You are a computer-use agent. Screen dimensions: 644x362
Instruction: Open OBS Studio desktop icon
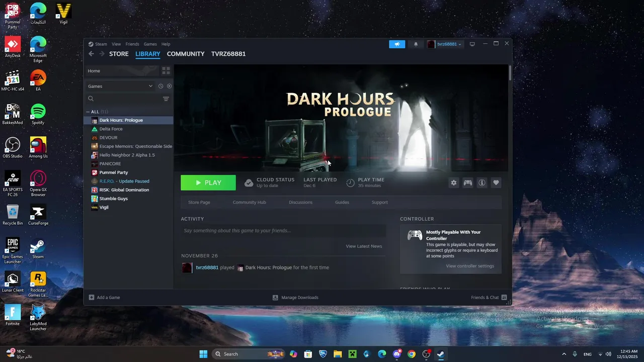(13, 148)
